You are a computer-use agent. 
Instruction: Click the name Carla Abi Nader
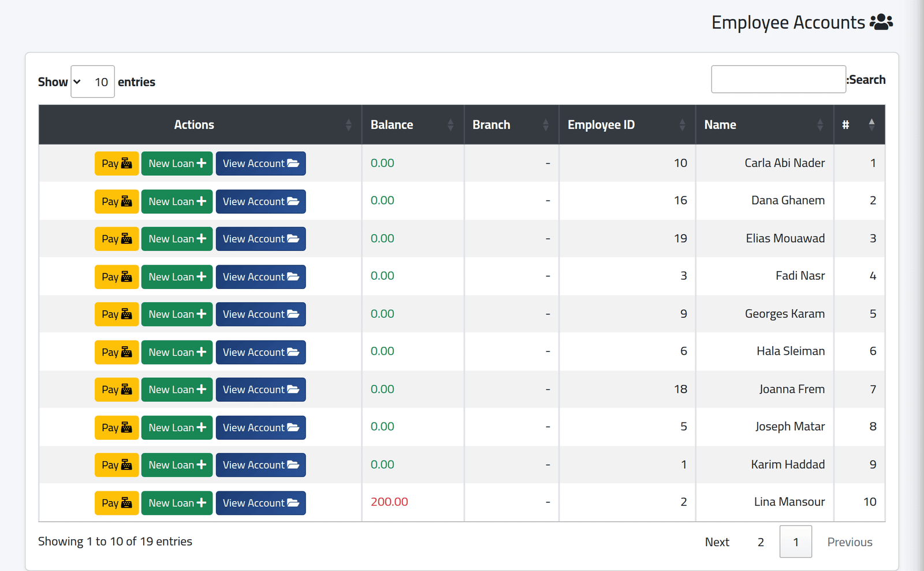784,163
